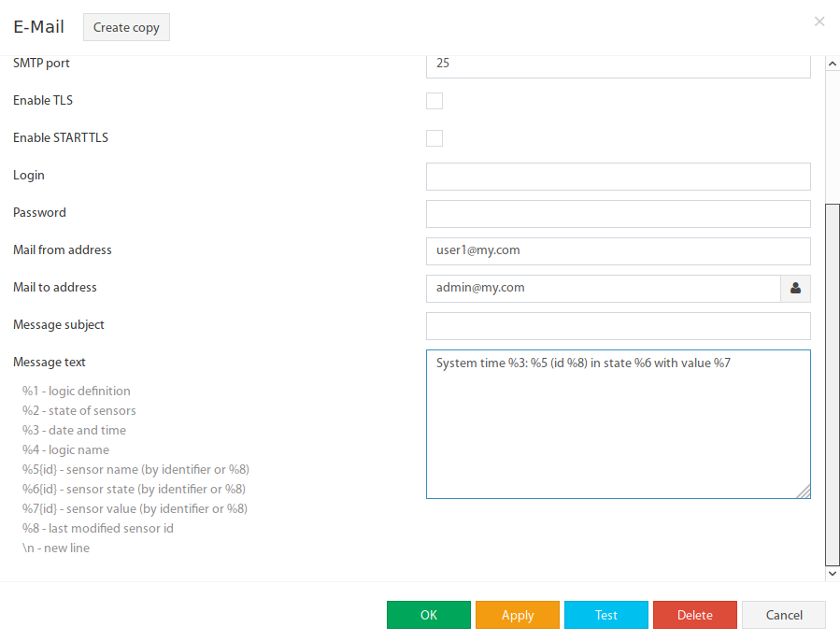Click the Message text resize grip
The height and width of the screenshot is (641, 840).
pos(803,491)
